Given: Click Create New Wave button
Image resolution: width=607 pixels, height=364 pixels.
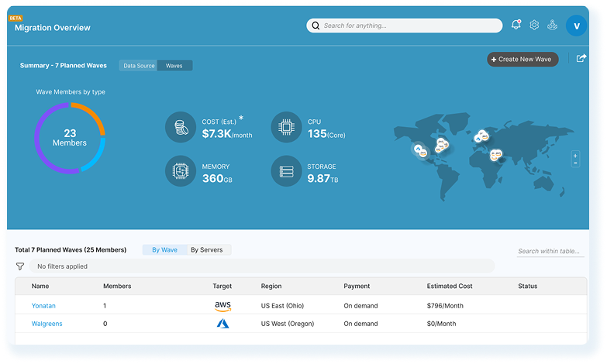Looking at the screenshot, I should tap(523, 59).
